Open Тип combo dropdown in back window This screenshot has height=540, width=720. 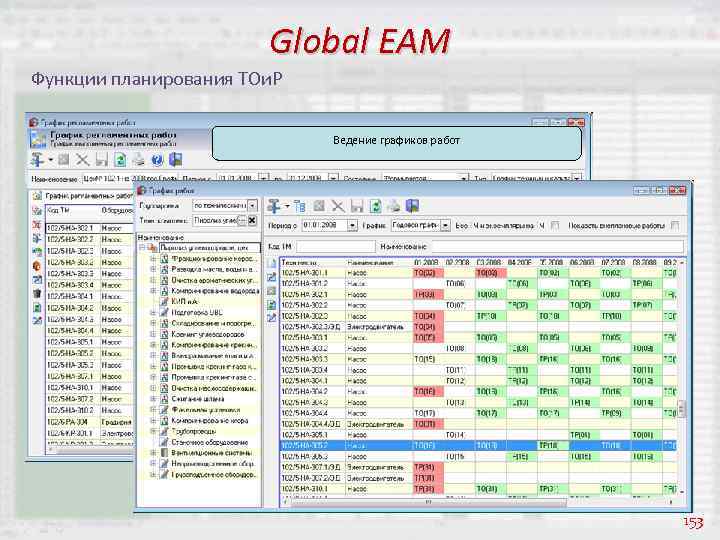pyautogui.click(x=577, y=178)
